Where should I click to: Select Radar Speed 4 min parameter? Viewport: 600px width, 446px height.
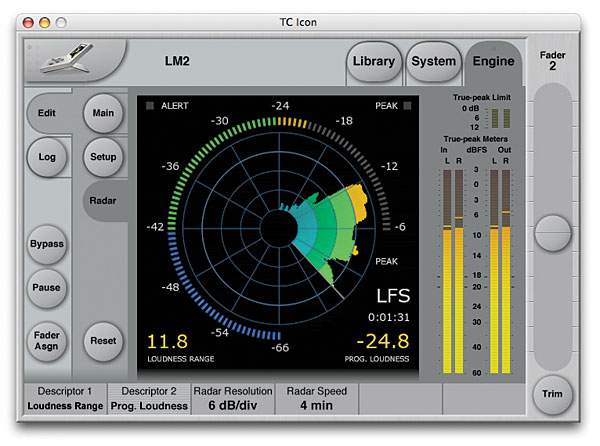click(x=316, y=399)
